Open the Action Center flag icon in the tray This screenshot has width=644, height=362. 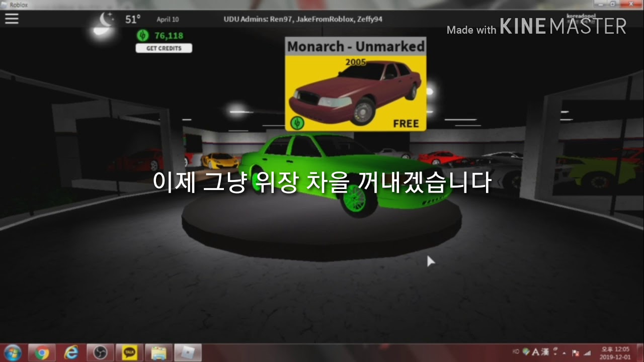click(576, 353)
